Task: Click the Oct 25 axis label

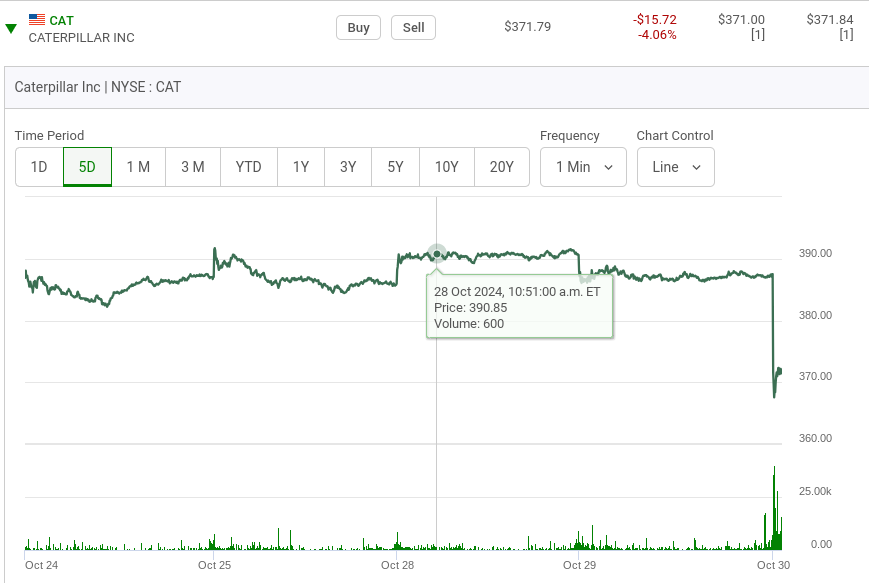Action: (214, 565)
